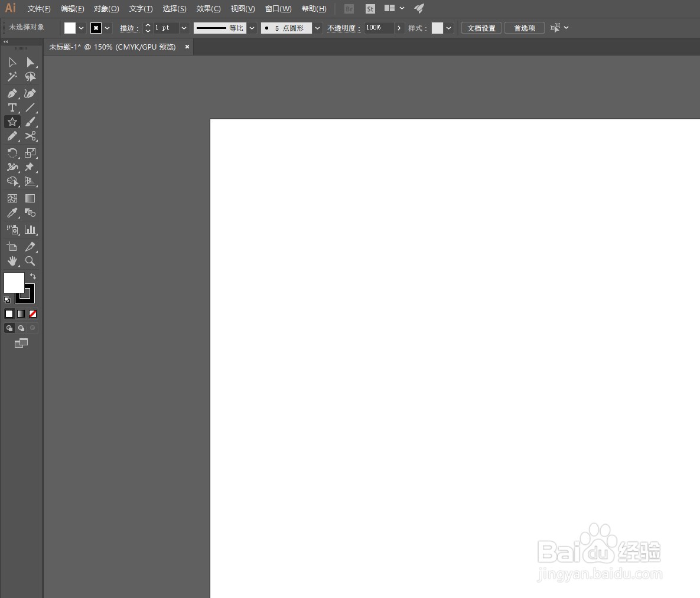Select the Warp tool

click(x=12, y=167)
